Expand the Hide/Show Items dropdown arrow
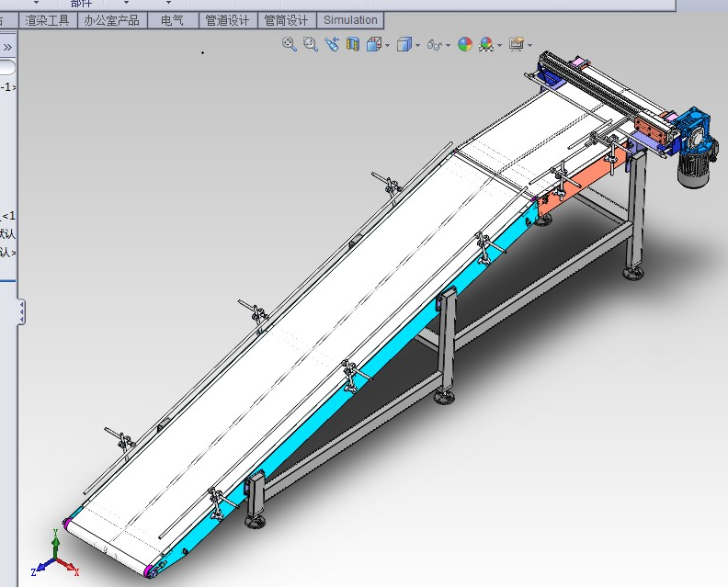This screenshot has width=728, height=587. 449,45
